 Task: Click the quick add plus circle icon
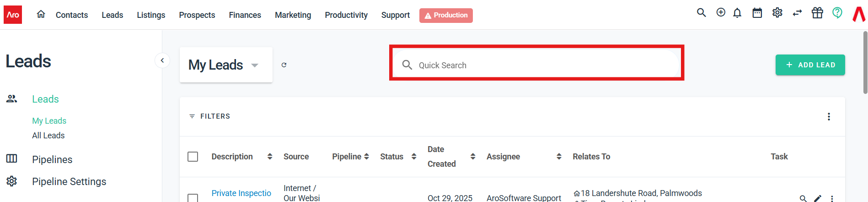(x=721, y=13)
